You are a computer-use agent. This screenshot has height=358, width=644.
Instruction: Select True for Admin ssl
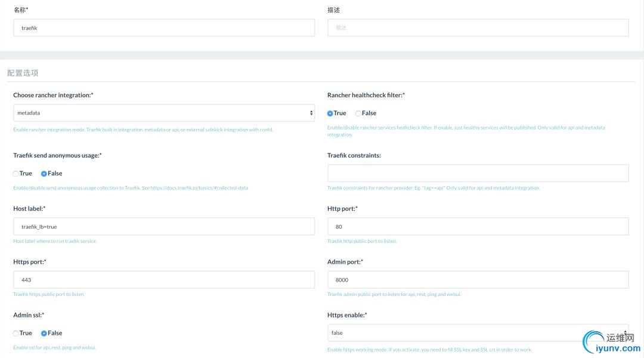coord(16,334)
